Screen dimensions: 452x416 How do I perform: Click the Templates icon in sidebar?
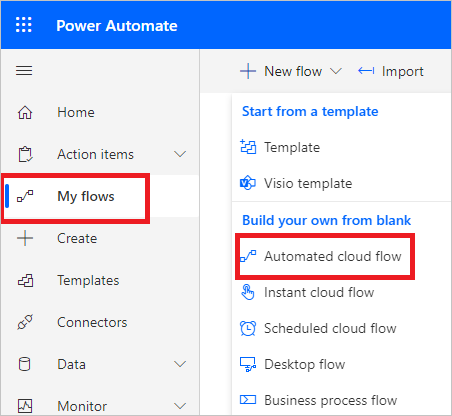[25, 280]
